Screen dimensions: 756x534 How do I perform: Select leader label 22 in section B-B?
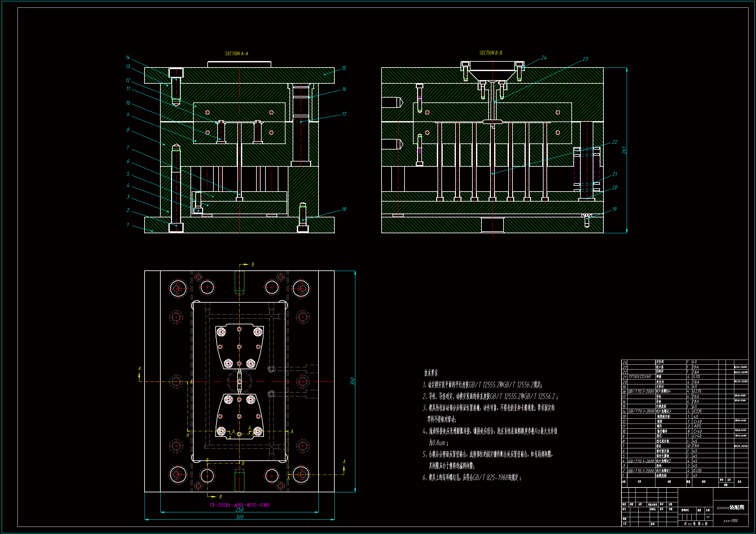point(615,142)
